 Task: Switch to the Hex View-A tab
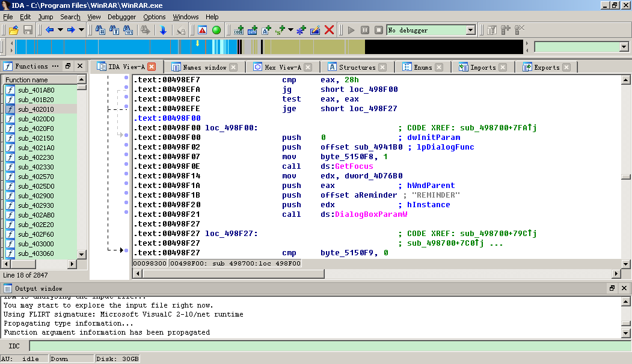click(282, 67)
